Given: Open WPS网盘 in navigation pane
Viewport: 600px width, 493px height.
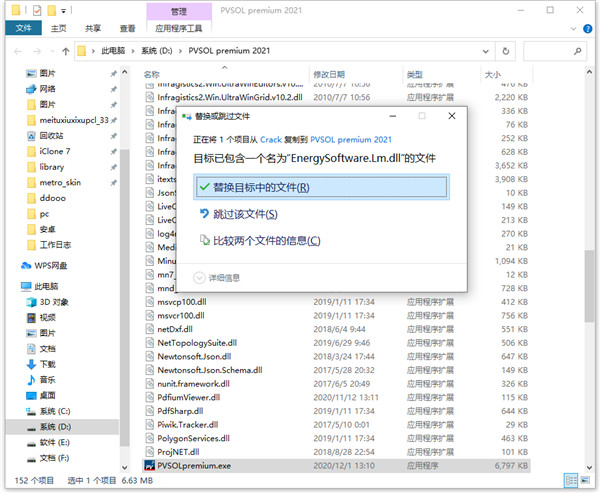Looking at the screenshot, I should pyautogui.click(x=50, y=266).
